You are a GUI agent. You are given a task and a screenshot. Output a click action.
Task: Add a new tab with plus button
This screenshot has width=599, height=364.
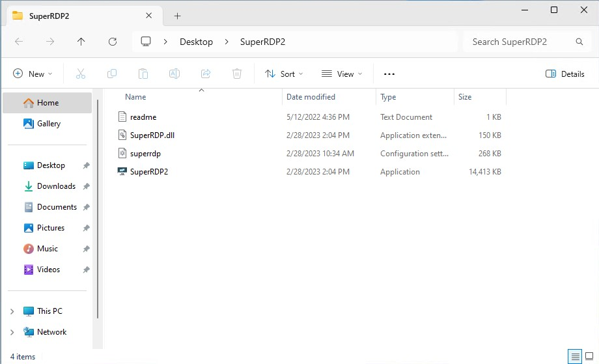(x=177, y=16)
